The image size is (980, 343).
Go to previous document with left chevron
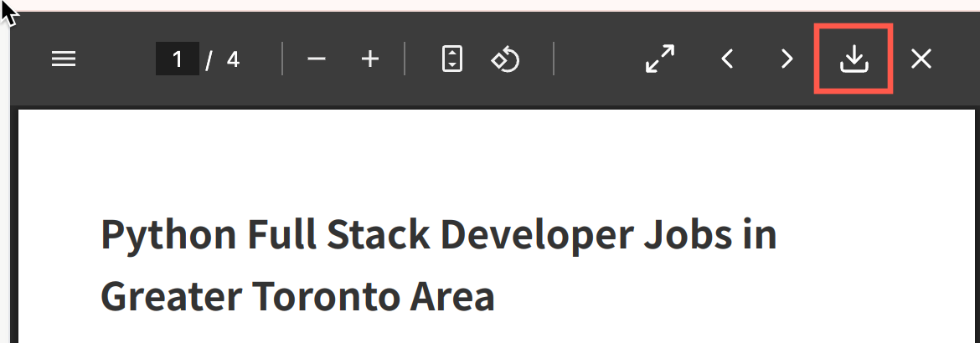pos(726,59)
